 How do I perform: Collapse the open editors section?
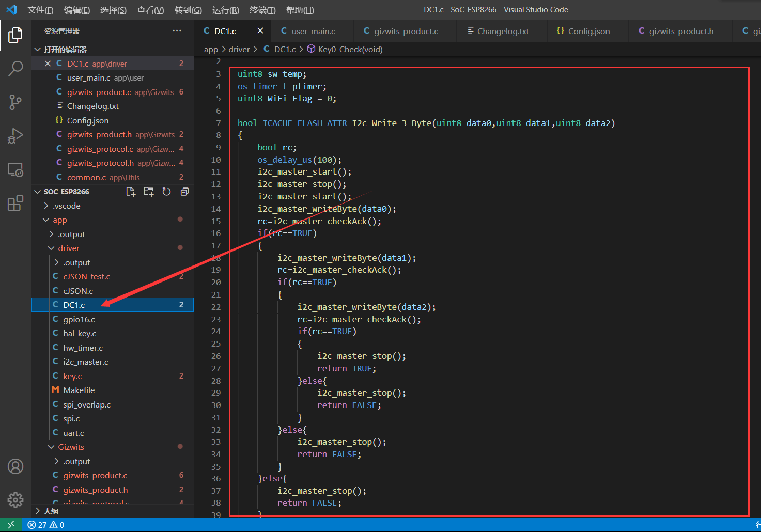[x=37, y=50]
